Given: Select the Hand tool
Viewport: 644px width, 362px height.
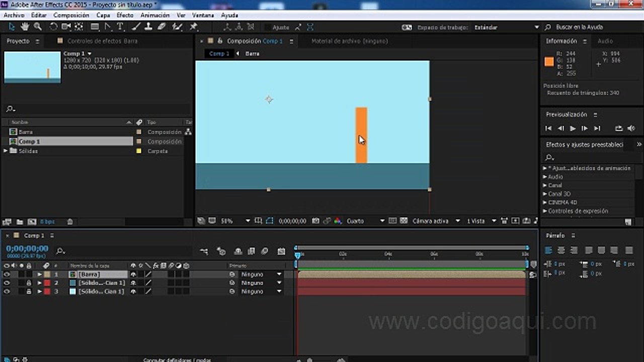Looking at the screenshot, I should pos(25,27).
